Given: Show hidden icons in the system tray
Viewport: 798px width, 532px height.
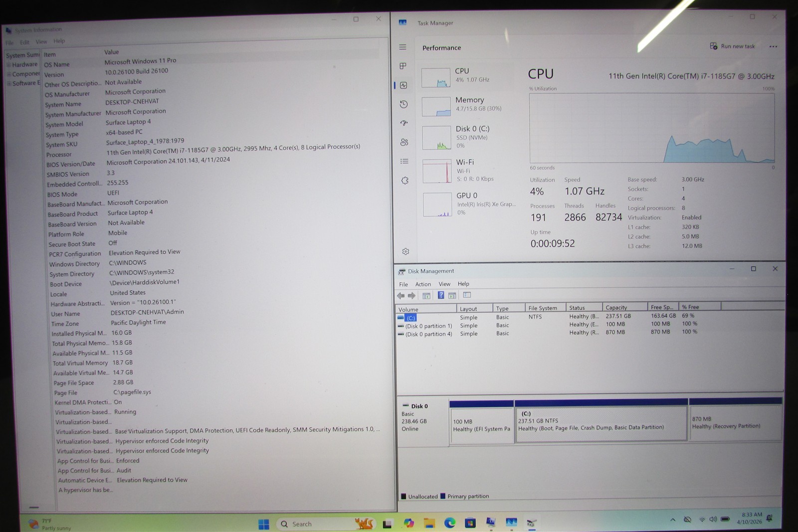Looking at the screenshot, I should [673, 520].
